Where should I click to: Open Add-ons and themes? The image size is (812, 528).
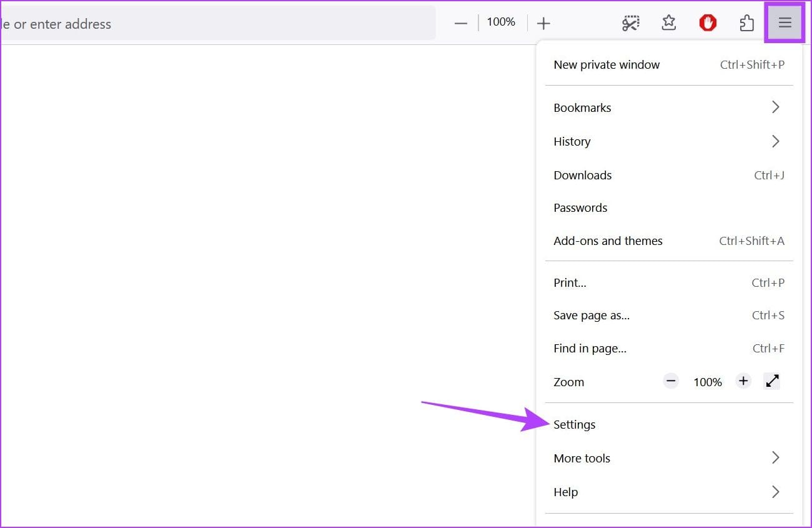(669, 241)
